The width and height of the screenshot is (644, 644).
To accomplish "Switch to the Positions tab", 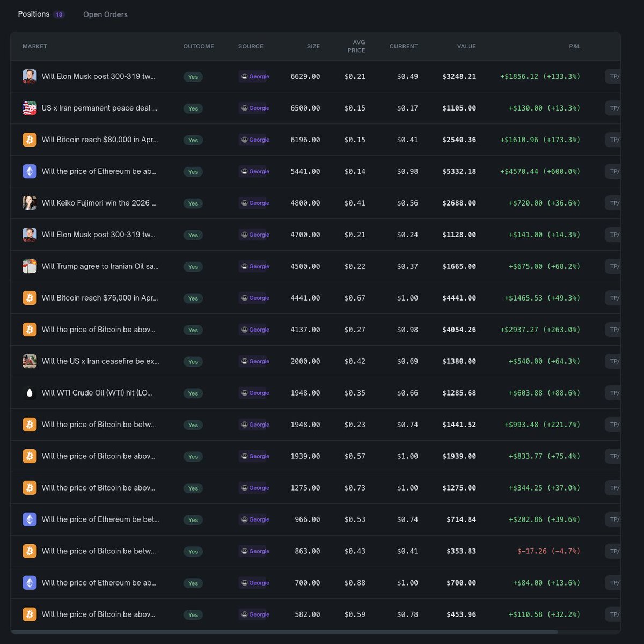I will coord(34,14).
